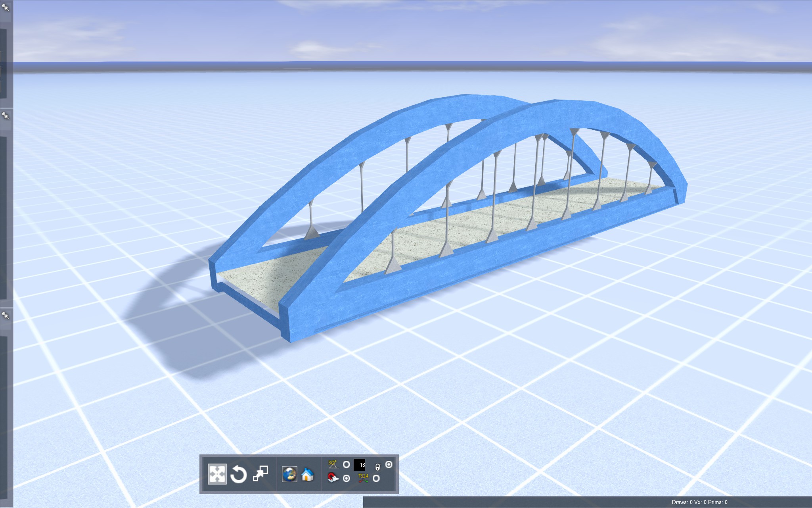This screenshot has height=508, width=812.
Task: Pin the bottom collapsed side panel
Action: 6,316
